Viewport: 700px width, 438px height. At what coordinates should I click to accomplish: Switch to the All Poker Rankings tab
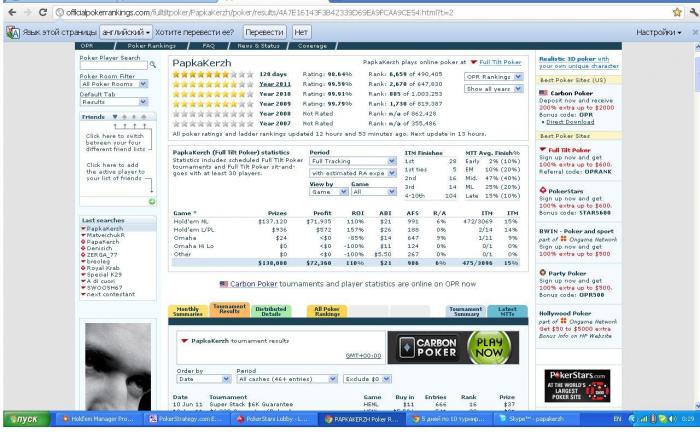pyautogui.click(x=327, y=311)
